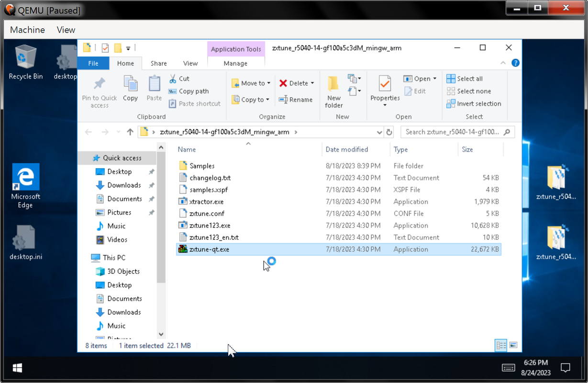Click the Paste ribbon icon
Image resolution: width=588 pixels, height=383 pixels.
(x=154, y=84)
